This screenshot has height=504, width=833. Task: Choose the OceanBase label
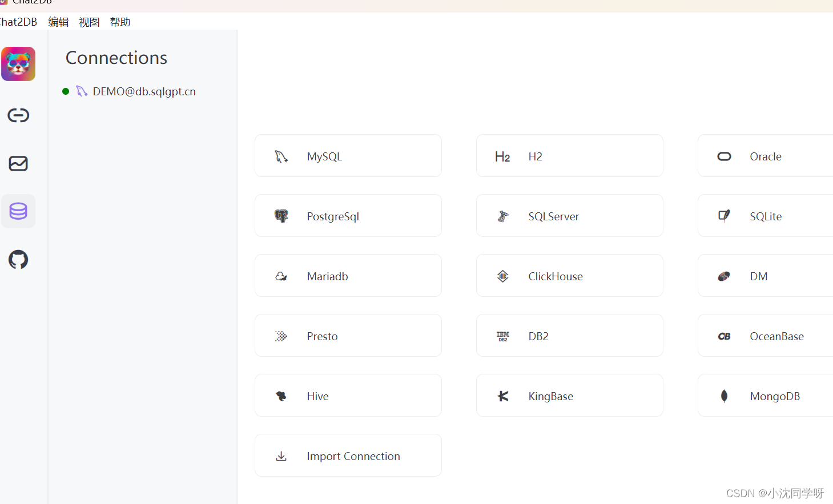777,336
